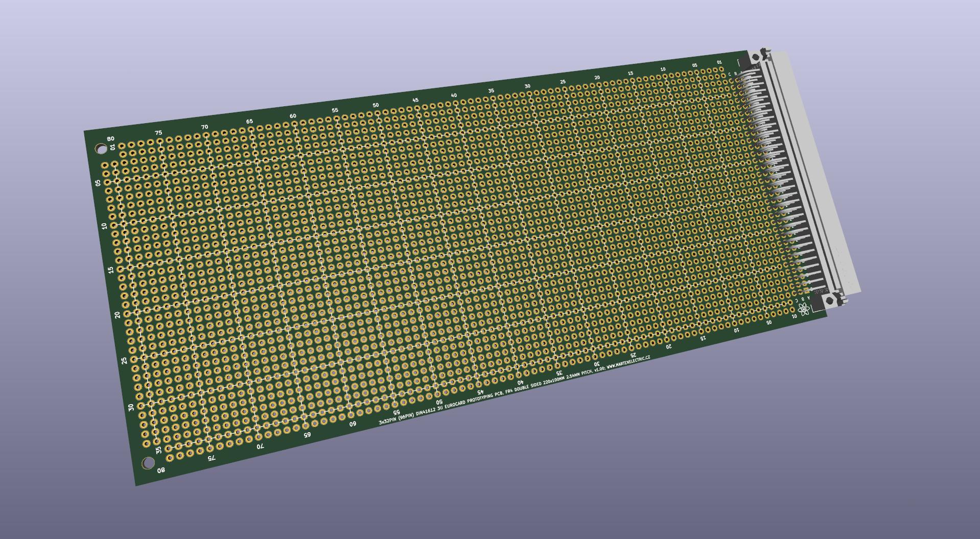
Task: Click the "50" label on top edge
Action: click(x=376, y=105)
